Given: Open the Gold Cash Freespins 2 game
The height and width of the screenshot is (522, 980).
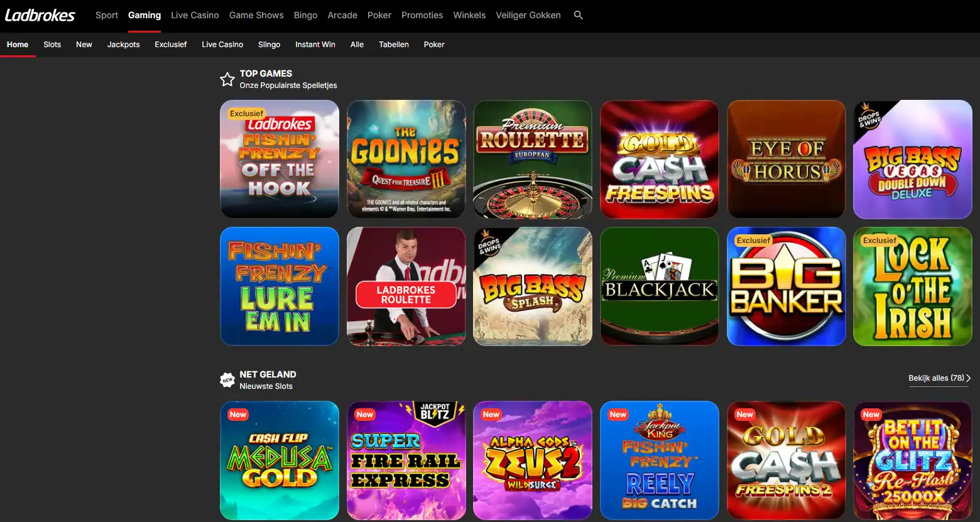Looking at the screenshot, I should (787, 460).
